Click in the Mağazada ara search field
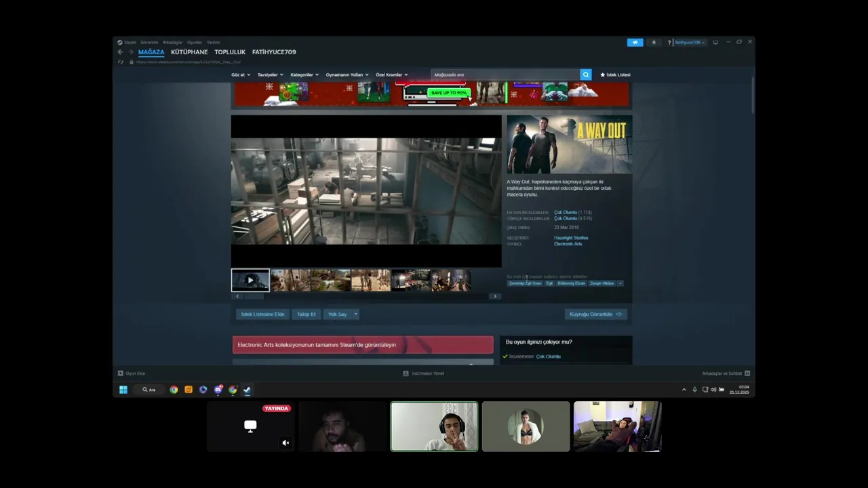Image resolution: width=868 pixels, height=488 pixels. pyautogui.click(x=506, y=75)
